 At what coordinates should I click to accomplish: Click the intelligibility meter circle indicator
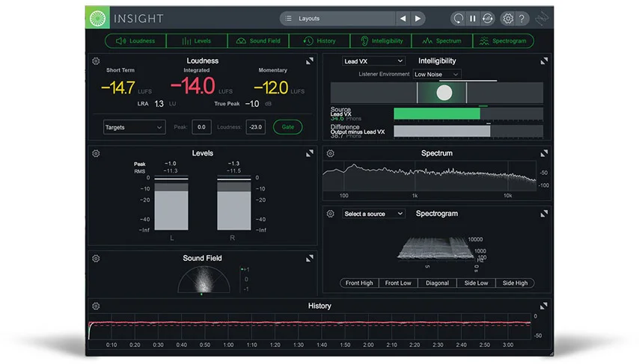click(444, 93)
